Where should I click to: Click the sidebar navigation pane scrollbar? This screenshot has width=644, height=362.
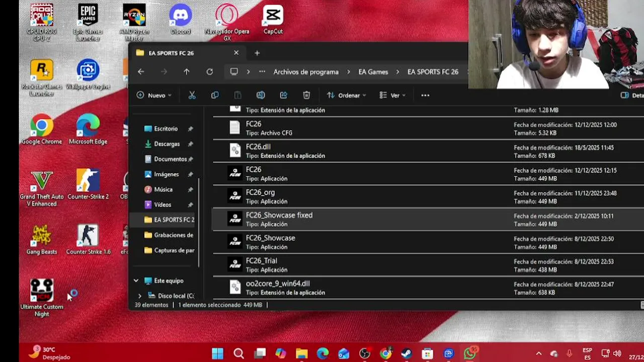200,221
